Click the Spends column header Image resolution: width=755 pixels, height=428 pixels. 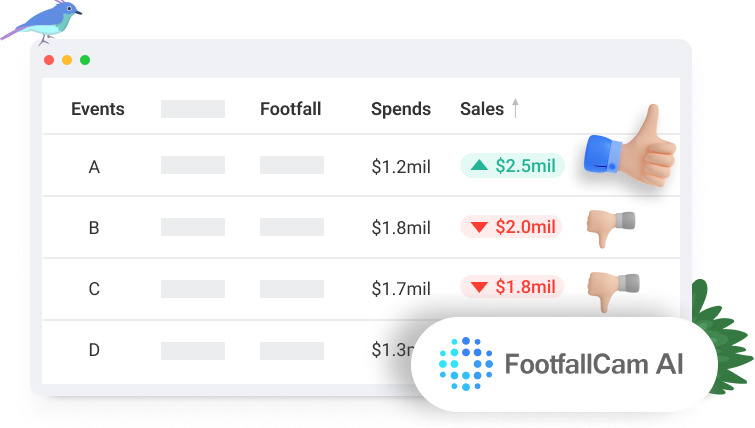pyautogui.click(x=400, y=109)
